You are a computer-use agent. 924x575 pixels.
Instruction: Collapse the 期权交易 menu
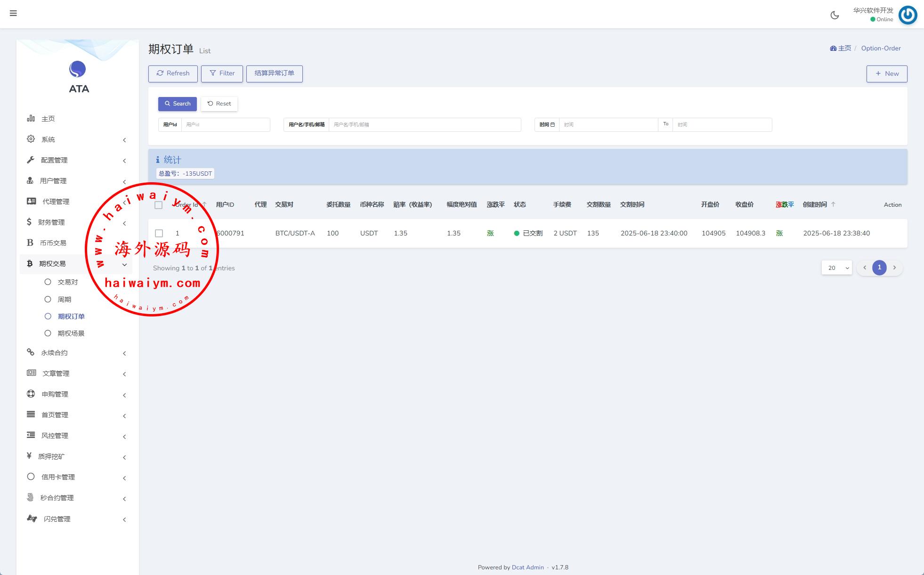coord(124,264)
